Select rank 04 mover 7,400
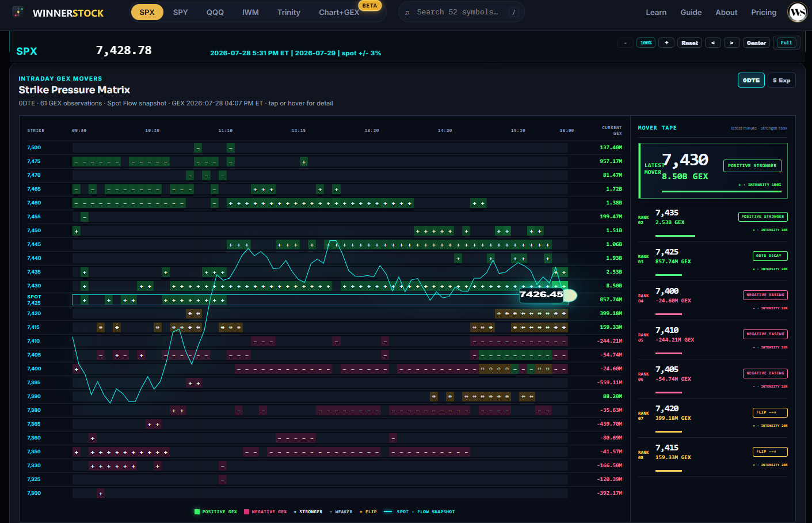The image size is (812, 523). tap(713, 301)
